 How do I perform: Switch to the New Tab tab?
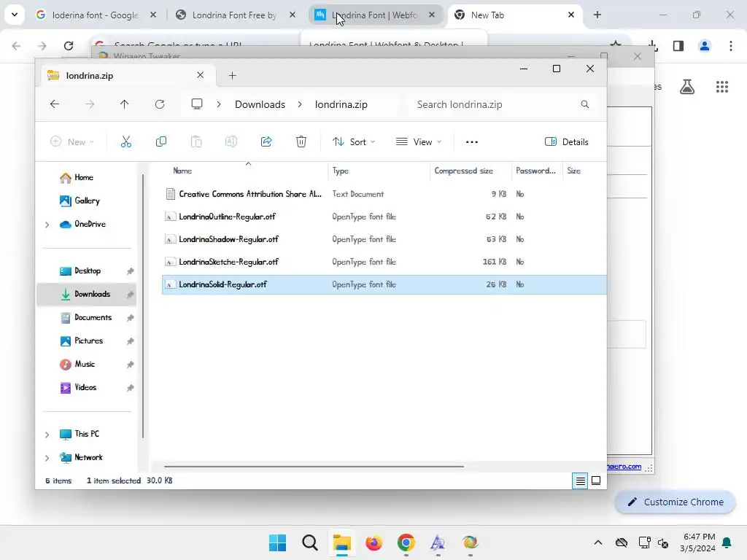click(x=514, y=15)
